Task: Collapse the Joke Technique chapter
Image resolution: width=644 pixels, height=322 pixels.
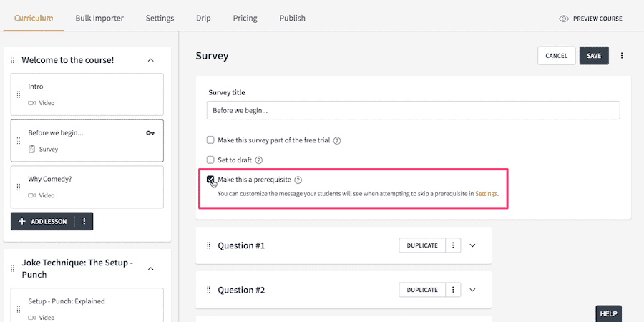Action: [151, 268]
